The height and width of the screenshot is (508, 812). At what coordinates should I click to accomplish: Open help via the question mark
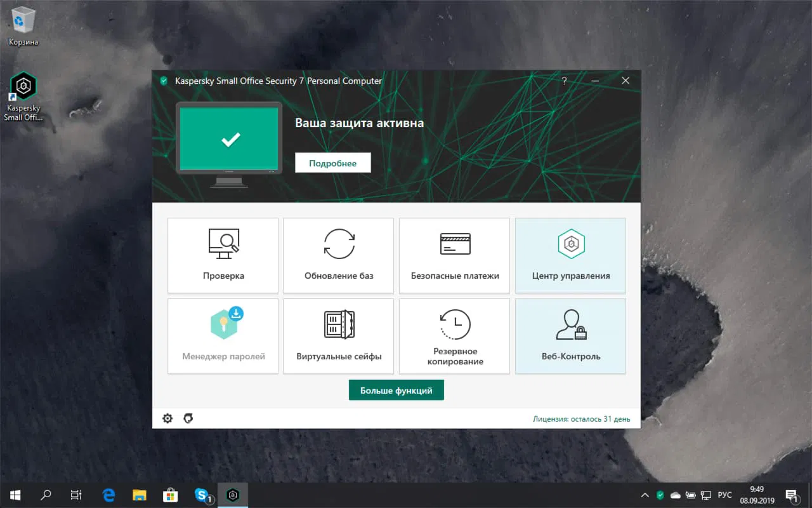(x=564, y=81)
